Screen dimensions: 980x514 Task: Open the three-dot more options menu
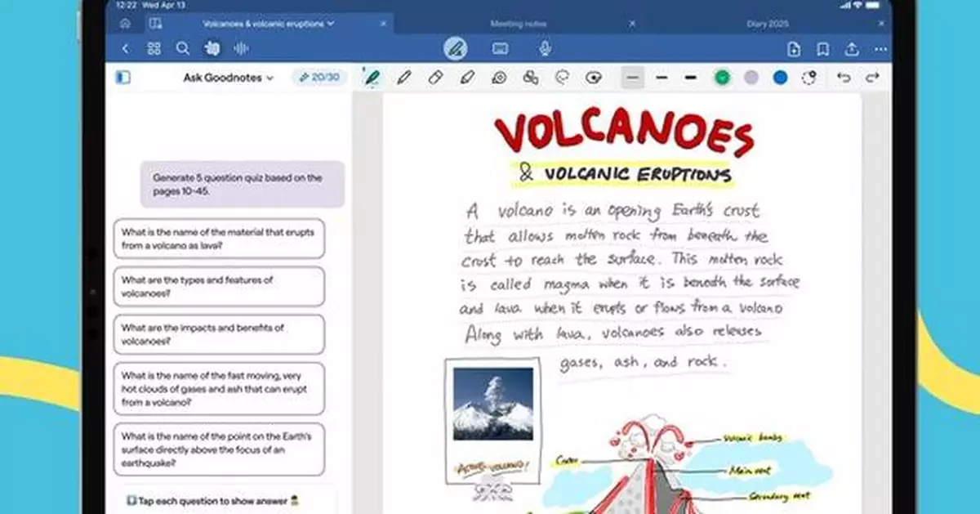click(x=880, y=49)
